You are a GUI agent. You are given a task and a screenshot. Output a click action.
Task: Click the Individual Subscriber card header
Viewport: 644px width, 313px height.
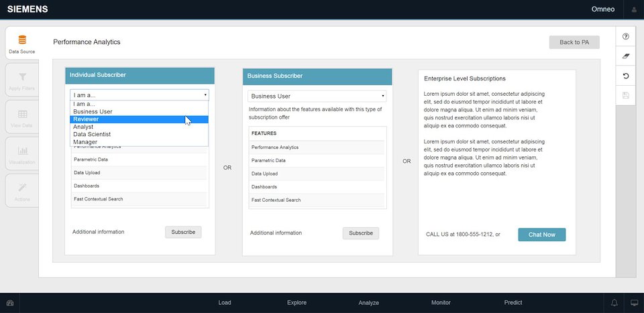(140, 76)
